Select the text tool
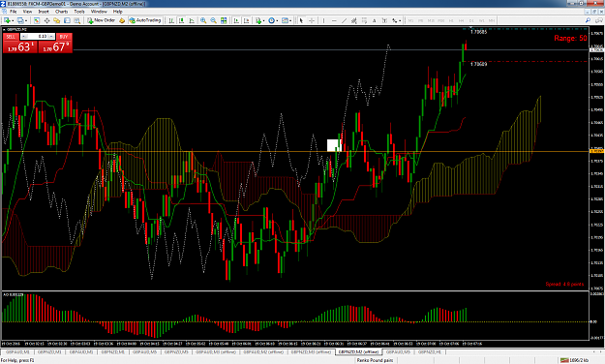The height and width of the screenshot is (364, 605). (x=375, y=20)
